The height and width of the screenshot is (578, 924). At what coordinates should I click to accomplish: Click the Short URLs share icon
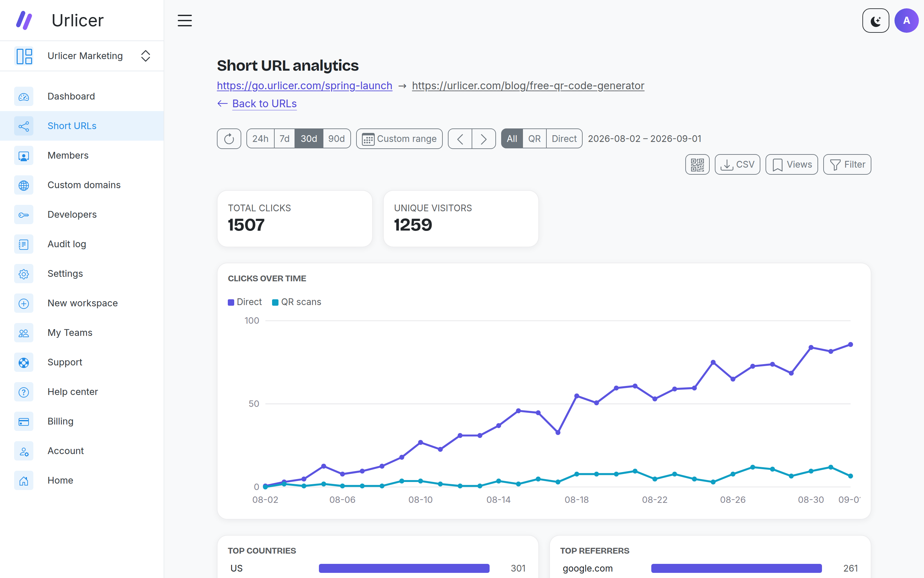(x=24, y=126)
